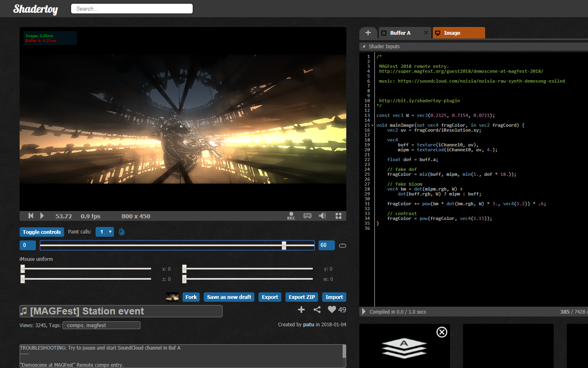
Task: Open author patu profile link
Action: pos(308,325)
